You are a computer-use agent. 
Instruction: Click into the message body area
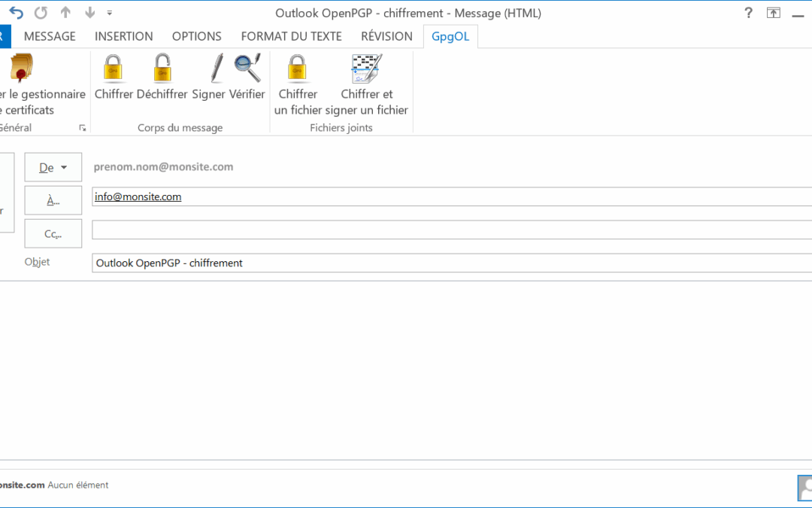pos(406,370)
